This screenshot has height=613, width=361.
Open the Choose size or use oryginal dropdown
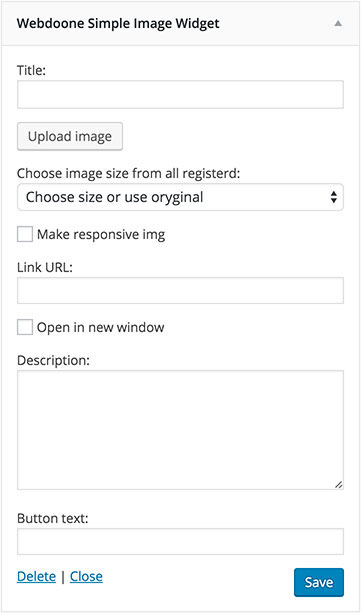(x=180, y=197)
